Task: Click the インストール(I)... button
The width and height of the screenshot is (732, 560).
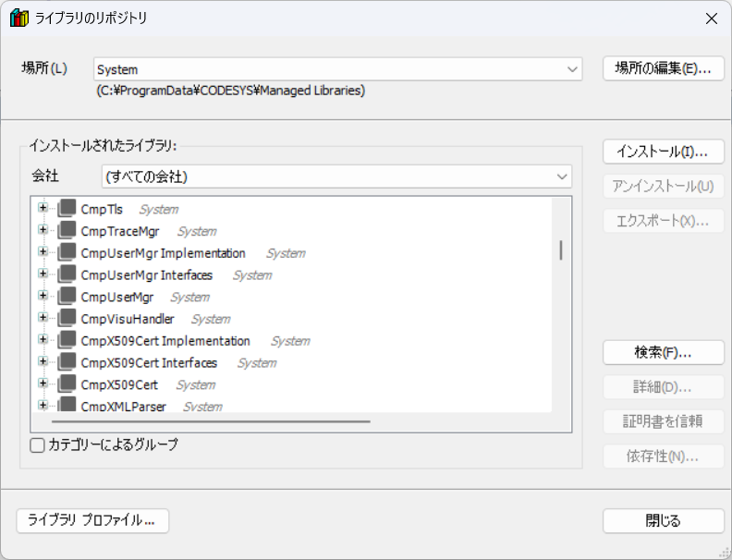Action: coord(664,152)
